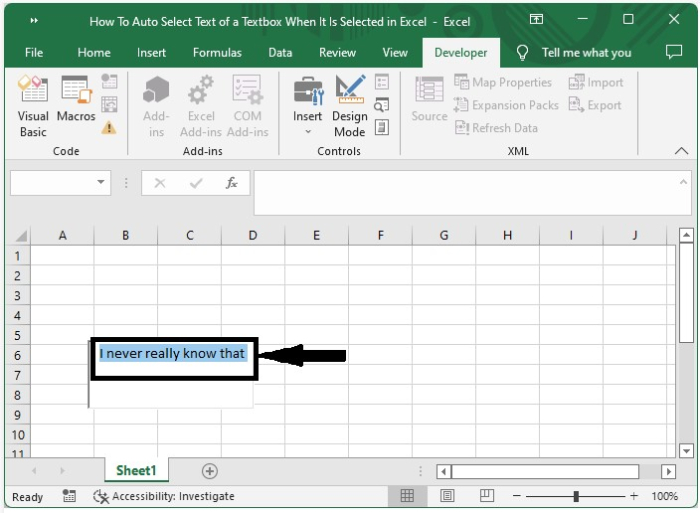Open the Name Box dropdown
Viewport: 700px width, 513px height.
pyautogui.click(x=101, y=182)
